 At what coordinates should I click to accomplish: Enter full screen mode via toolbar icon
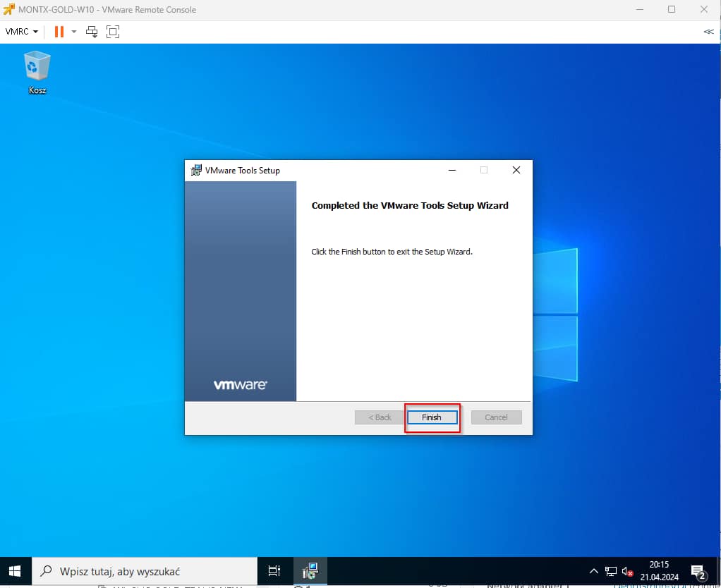113,32
